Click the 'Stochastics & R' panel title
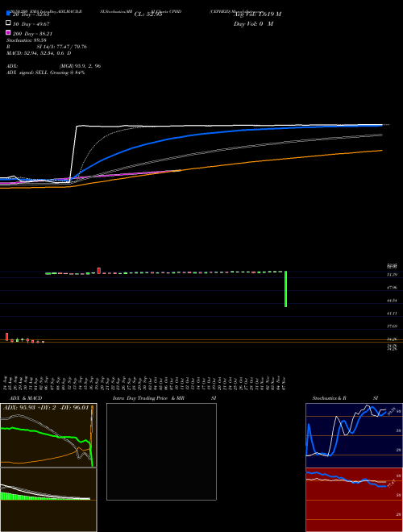The width and height of the screenshot is (403, 532). coord(329,398)
